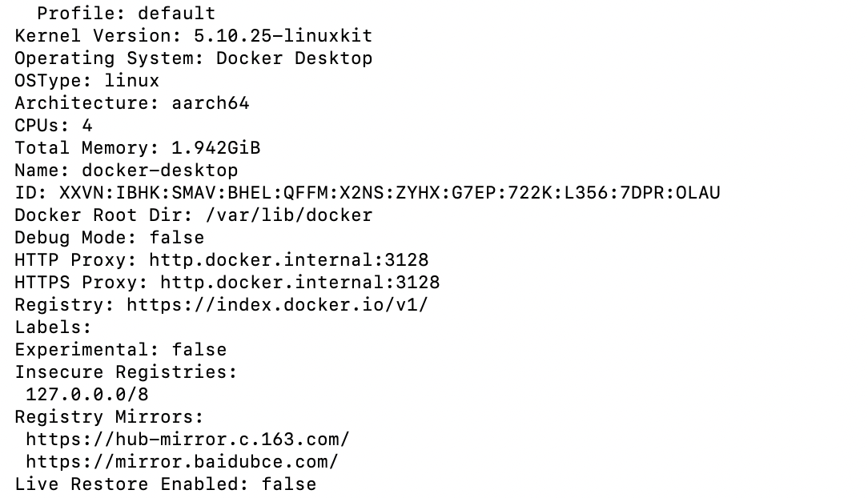Click the index.docker.io registry URL
The width and height of the screenshot is (868, 498).
point(277,305)
